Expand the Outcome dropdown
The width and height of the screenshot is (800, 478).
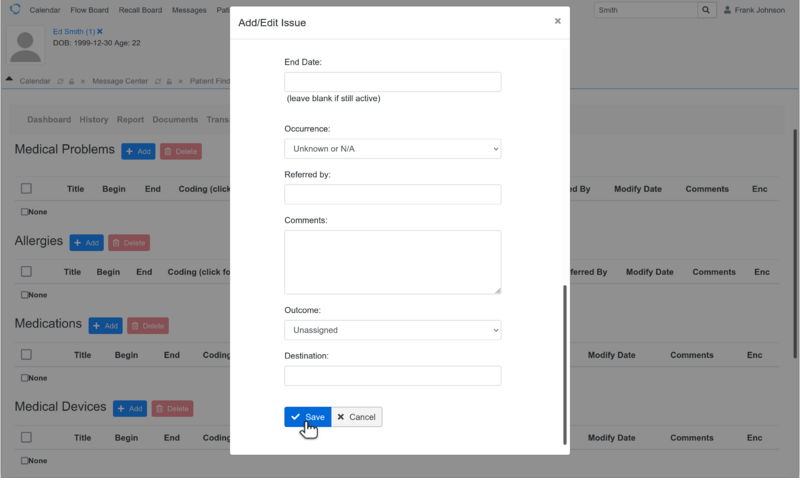point(392,330)
